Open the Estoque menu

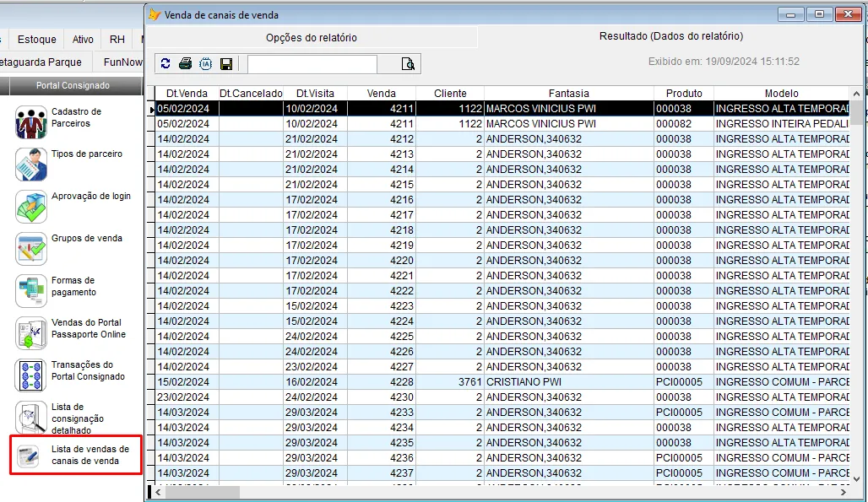pyautogui.click(x=37, y=40)
